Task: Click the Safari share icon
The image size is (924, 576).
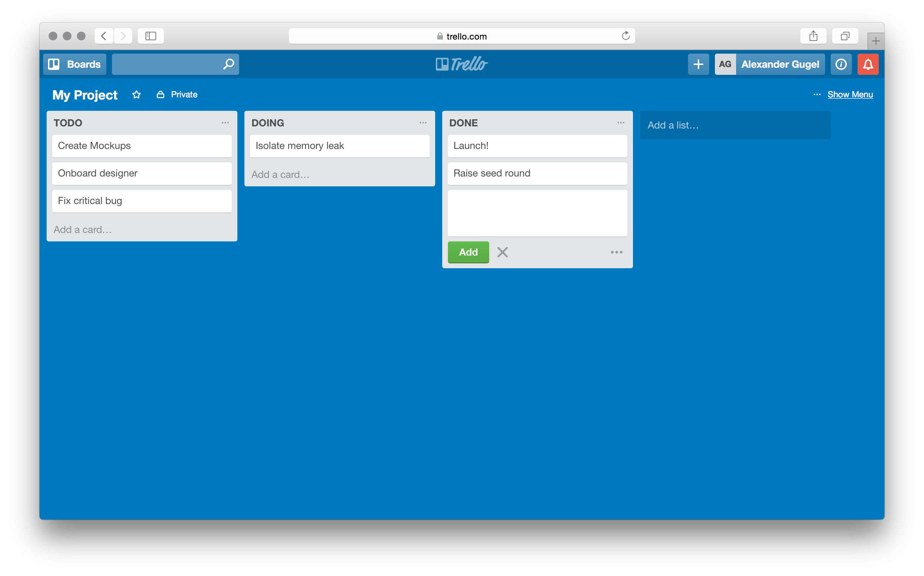Action: (x=813, y=36)
